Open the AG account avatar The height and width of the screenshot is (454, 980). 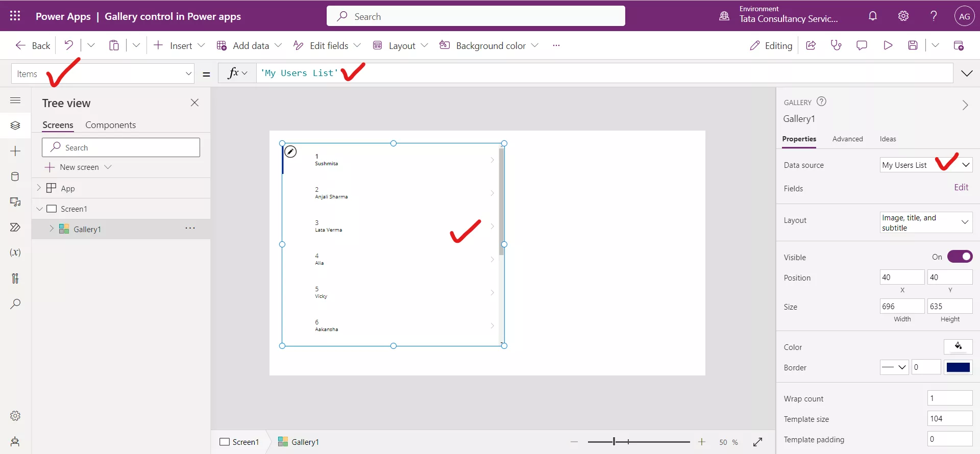coord(964,16)
